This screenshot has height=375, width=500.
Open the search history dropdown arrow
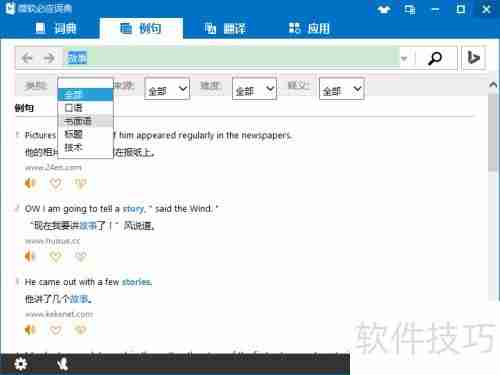(x=404, y=59)
